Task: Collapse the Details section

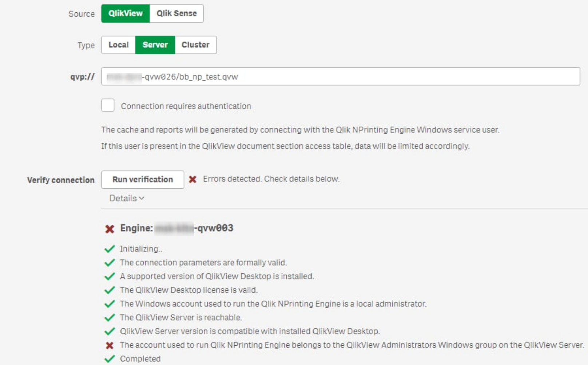Action: coord(127,198)
